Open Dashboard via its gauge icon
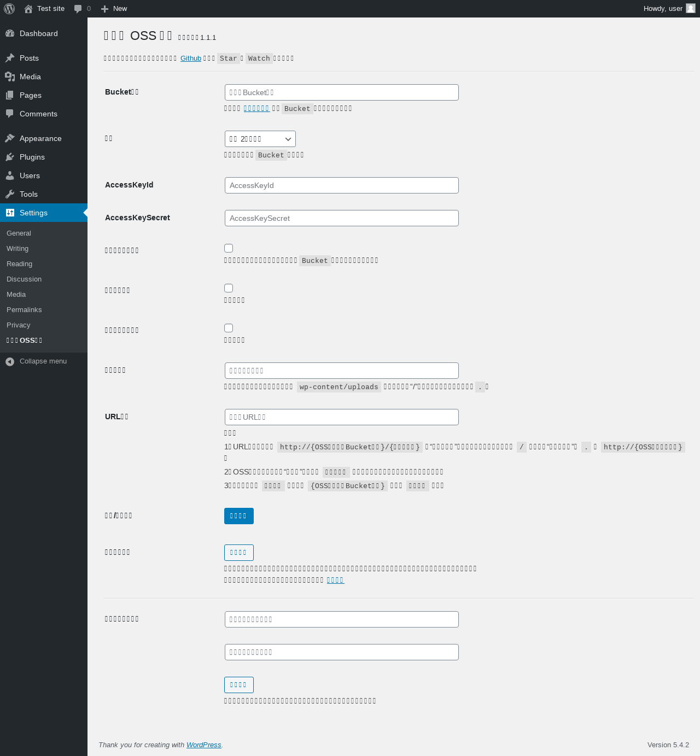Screen dimensions: 700x756 10,33
